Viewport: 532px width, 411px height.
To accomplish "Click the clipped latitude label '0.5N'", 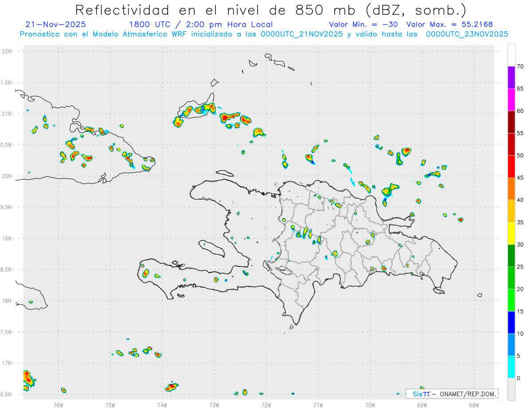I will coord(6,145).
